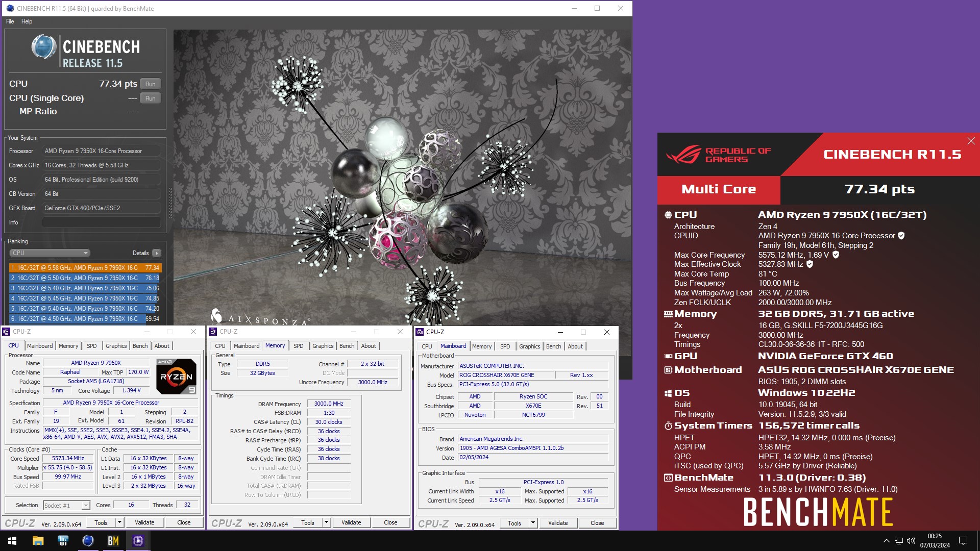This screenshot has width=980, height=551.
Task: Select the Memory tab in the CPU-Z Mainboard window
Action: pos(482,346)
